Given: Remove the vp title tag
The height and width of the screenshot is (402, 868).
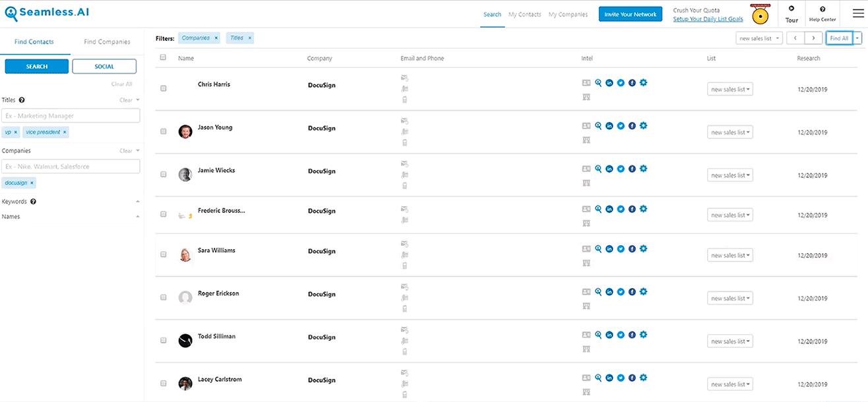Looking at the screenshot, I should click(16, 132).
